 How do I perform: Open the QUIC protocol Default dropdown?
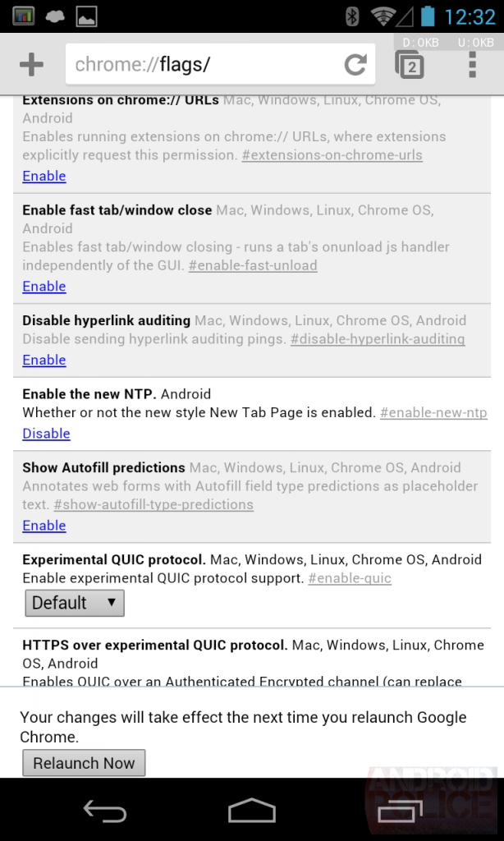pos(74,603)
